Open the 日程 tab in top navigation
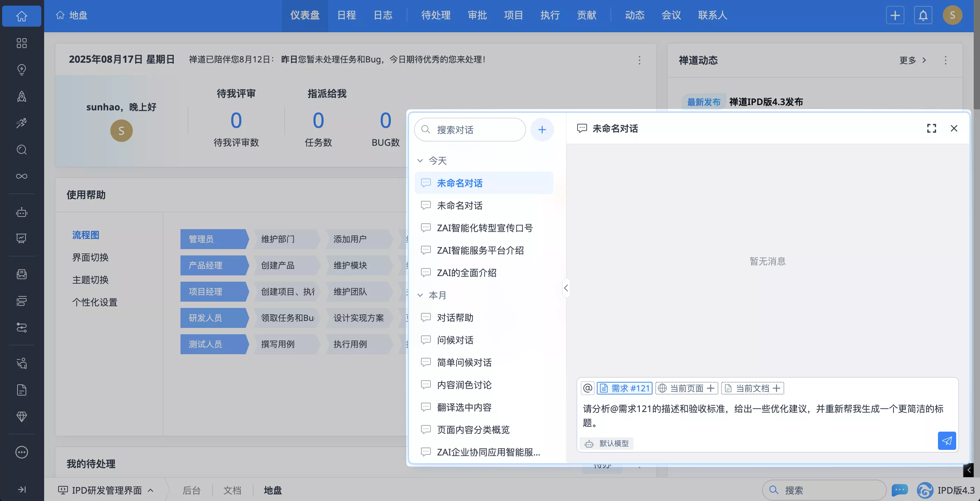The image size is (980, 501). click(x=346, y=15)
